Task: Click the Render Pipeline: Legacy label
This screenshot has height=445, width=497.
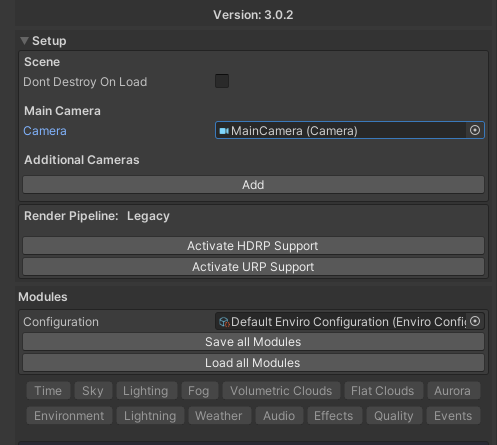Action: point(97,216)
